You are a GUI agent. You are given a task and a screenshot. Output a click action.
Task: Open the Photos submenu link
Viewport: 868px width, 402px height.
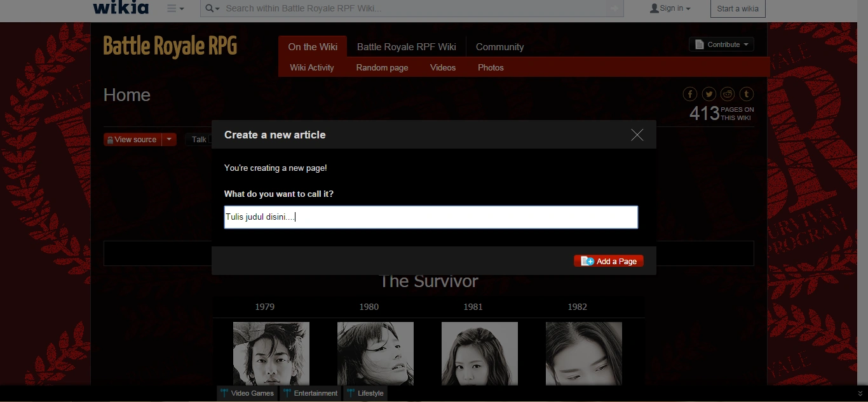(x=491, y=67)
